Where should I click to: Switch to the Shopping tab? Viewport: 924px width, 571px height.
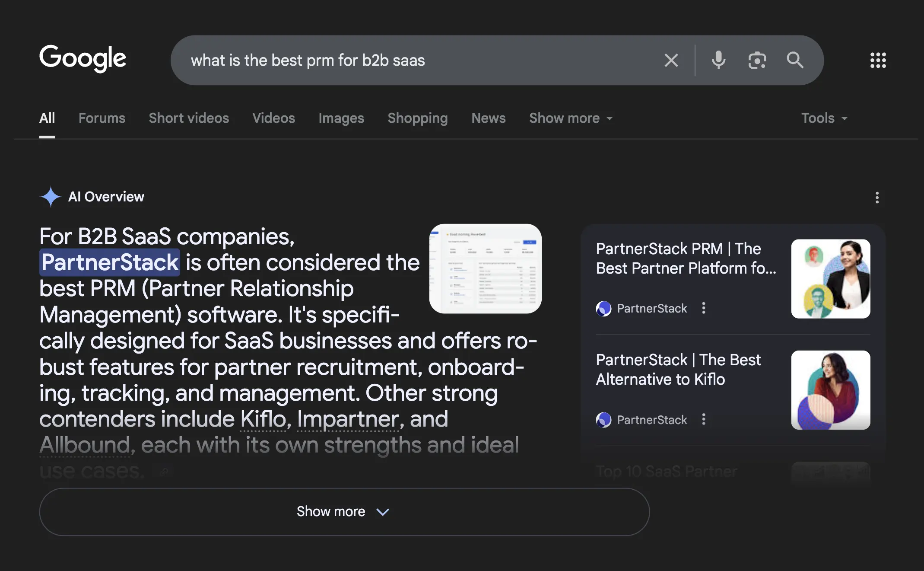(x=418, y=118)
